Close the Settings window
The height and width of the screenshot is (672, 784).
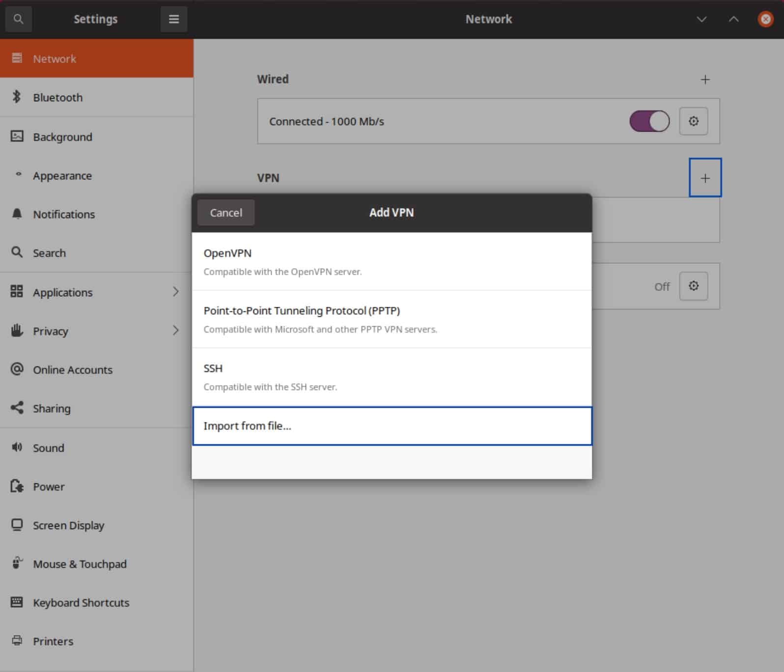click(765, 19)
